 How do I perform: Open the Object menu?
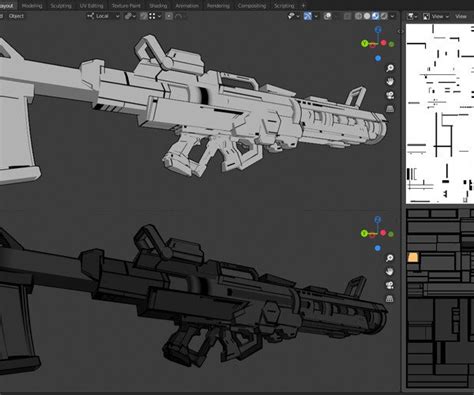pos(16,16)
